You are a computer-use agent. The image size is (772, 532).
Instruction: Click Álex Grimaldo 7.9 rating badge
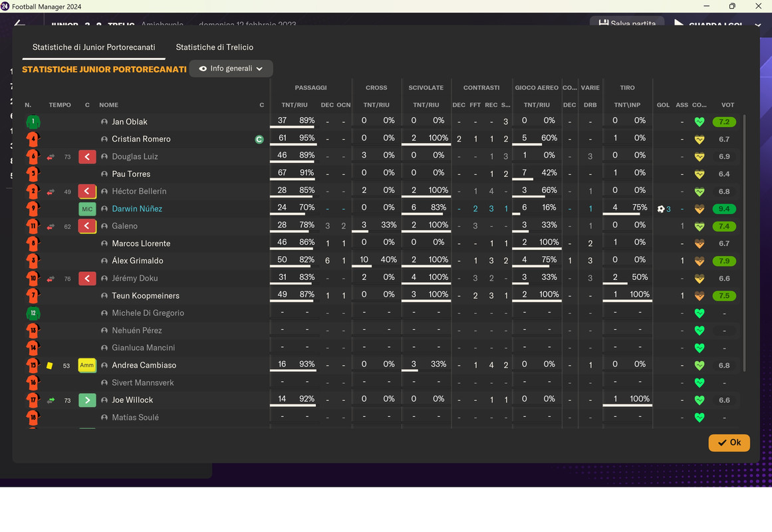coord(723,261)
